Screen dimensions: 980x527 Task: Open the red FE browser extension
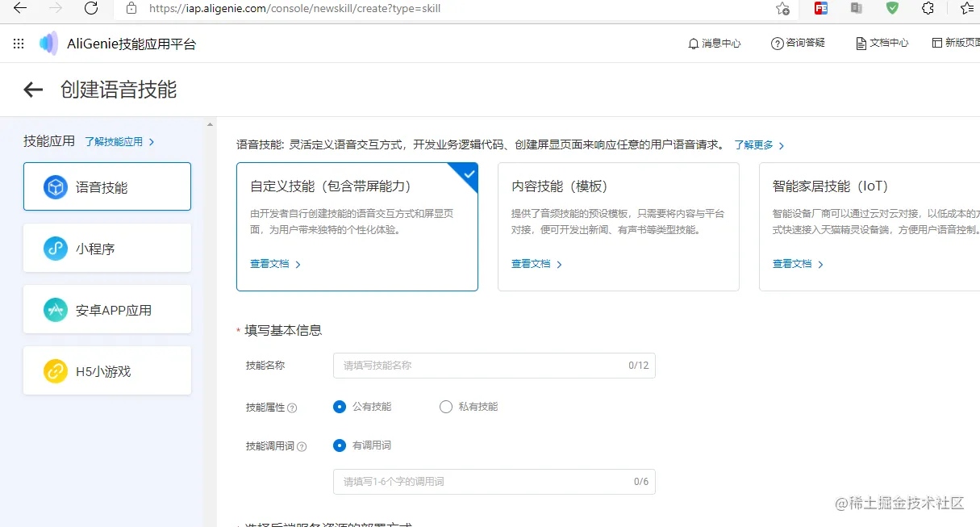tap(821, 9)
